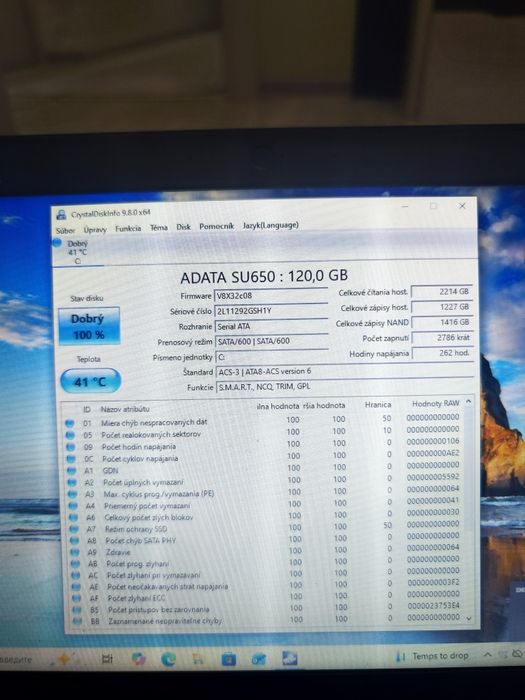This screenshot has height=700, width=525.
Task: Click the Štandard field ACS-3 | ATA8-ACS
Action: click(345, 371)
